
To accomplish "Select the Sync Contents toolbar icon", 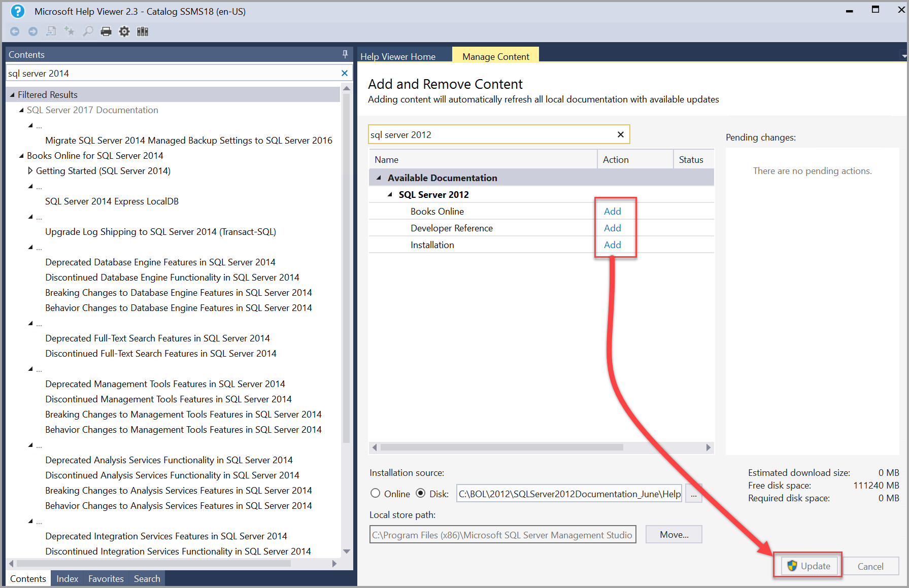I will (51, 31).
